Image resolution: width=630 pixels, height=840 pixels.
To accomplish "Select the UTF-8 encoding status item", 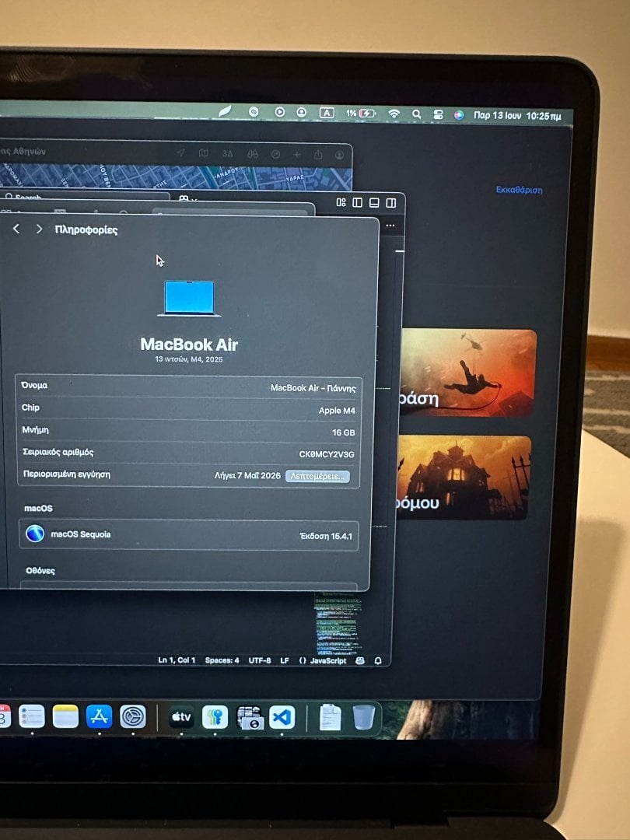I will point(260,660).
